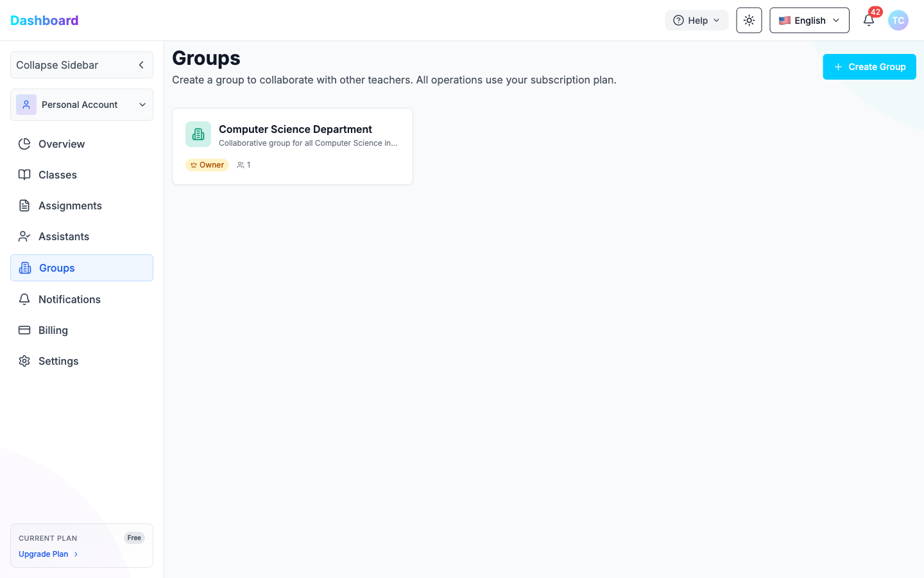Click the Owner badge on the group card
The width and height of the screenshot is (924, 578).
tap(207, 164)
